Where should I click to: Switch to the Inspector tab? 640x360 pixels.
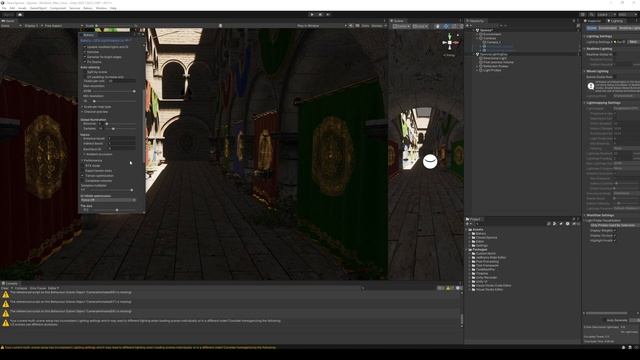(594, 21)
